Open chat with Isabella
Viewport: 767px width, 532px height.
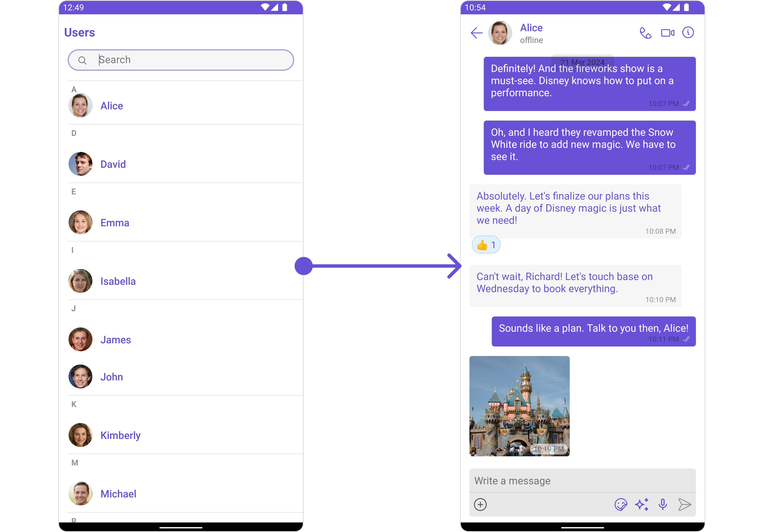[x=118, y=281]
